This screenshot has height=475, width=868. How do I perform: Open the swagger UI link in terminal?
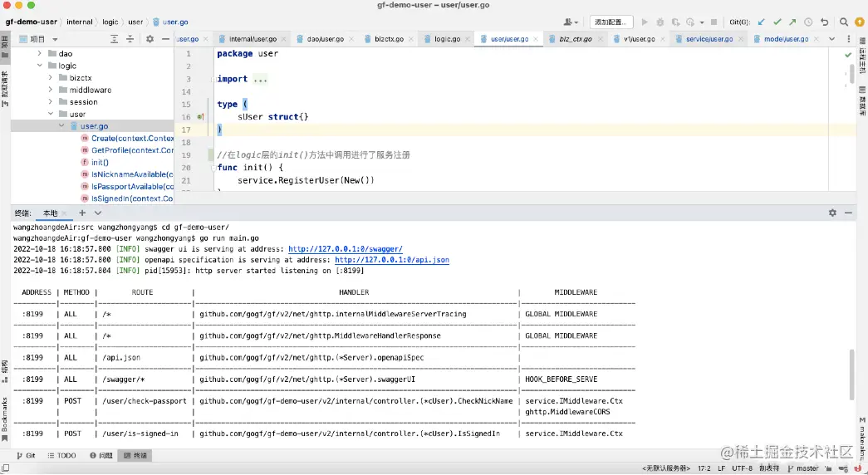click(346, 249)
